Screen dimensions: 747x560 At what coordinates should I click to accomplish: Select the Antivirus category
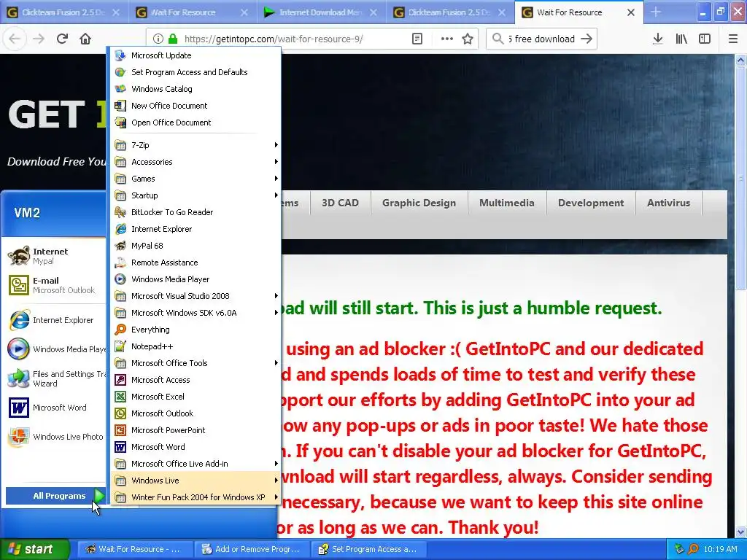click(x=668, y=203)
